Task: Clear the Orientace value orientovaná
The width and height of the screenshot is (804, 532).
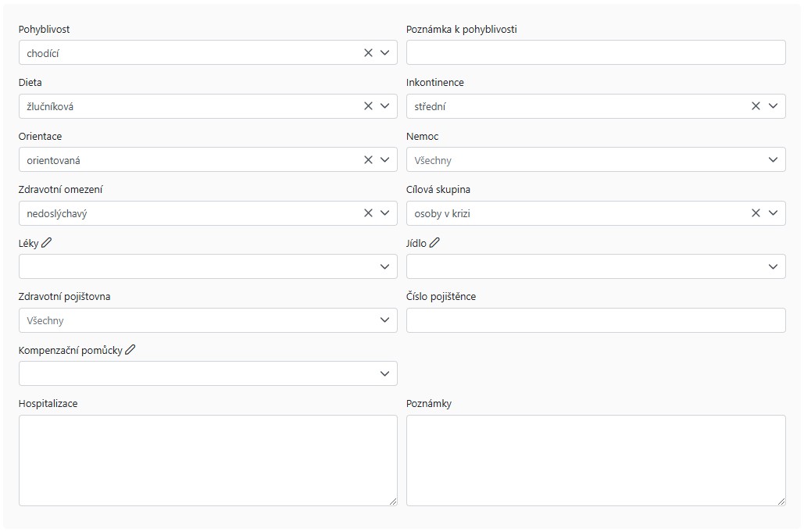Action: click(368, 160)
